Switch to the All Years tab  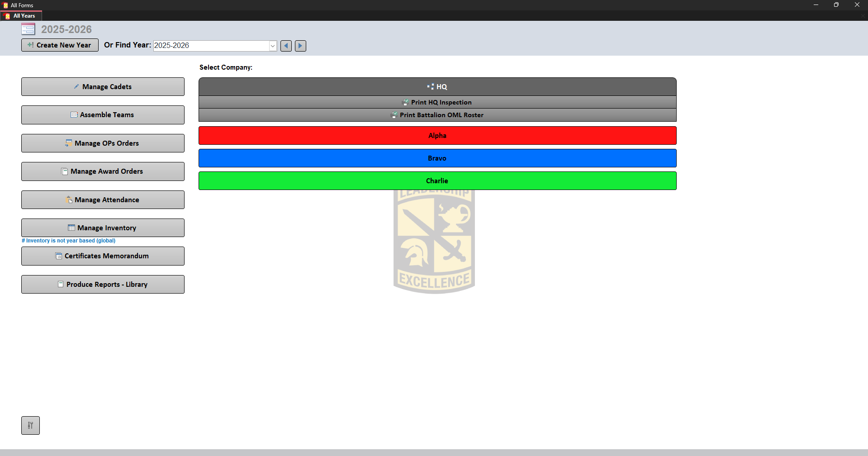pos(21,16)
